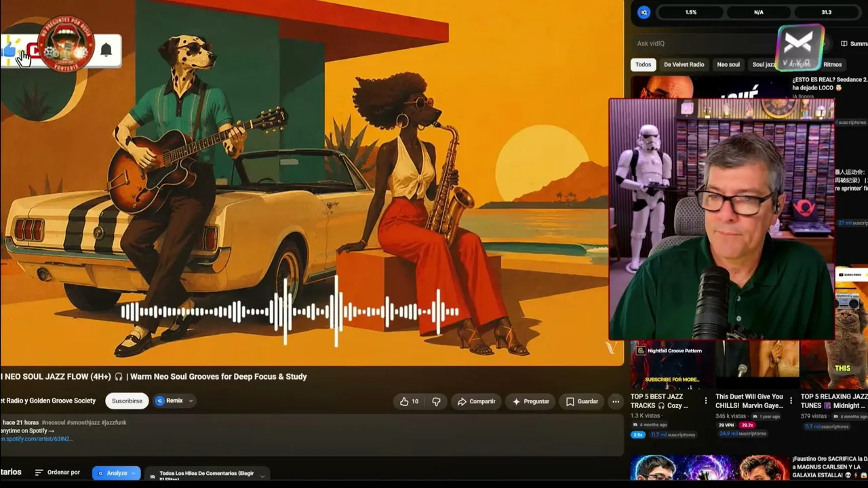The height and width of the screenshot is (488, 868).
Task: Open the Marvin Gaye duet thumbnail
Action: click(757, 365)
